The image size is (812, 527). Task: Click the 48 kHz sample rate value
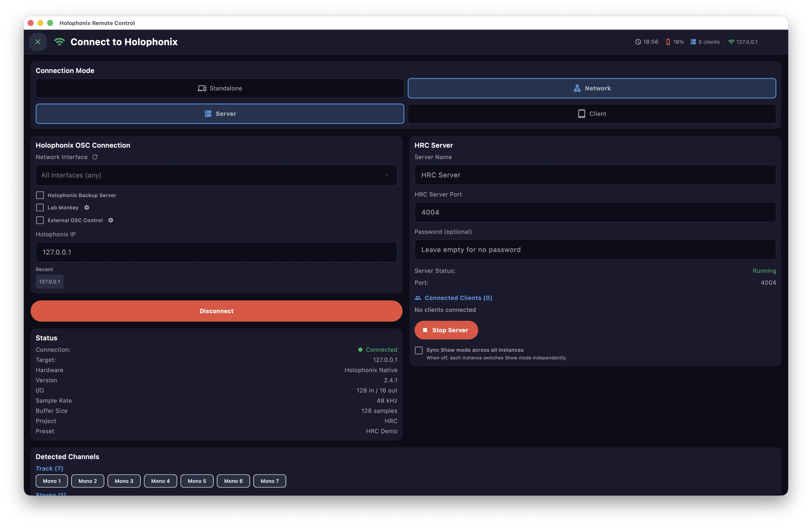tap(387, 401)
